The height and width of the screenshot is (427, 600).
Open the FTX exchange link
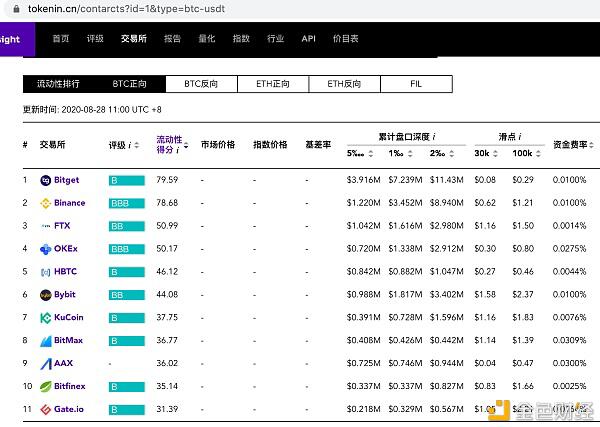pyautogui.click(x=62, y=226)
